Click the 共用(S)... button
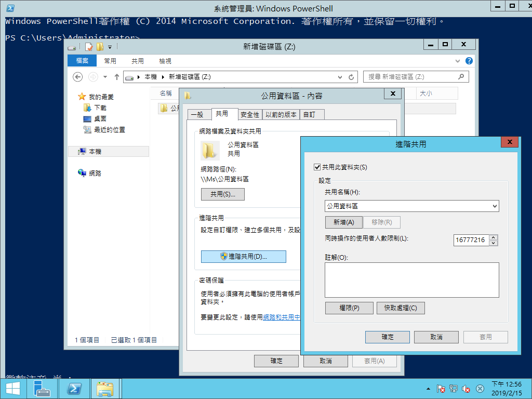 coord(222,194)
